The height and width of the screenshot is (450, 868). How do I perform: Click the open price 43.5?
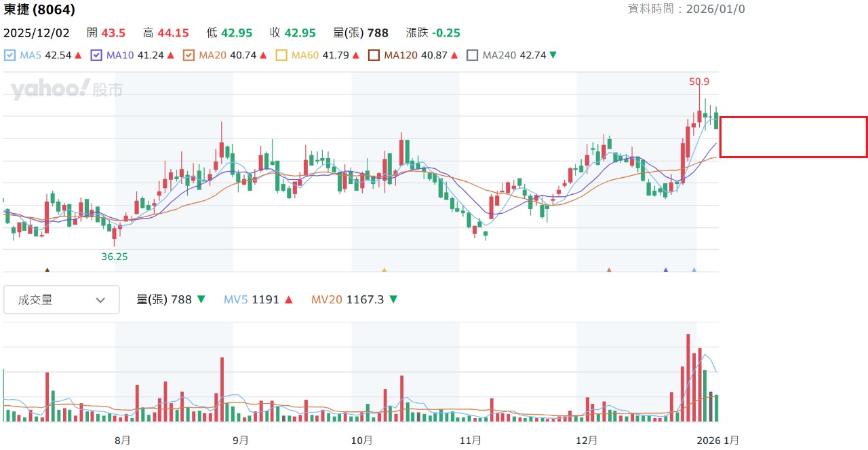[x=113, y=33]
